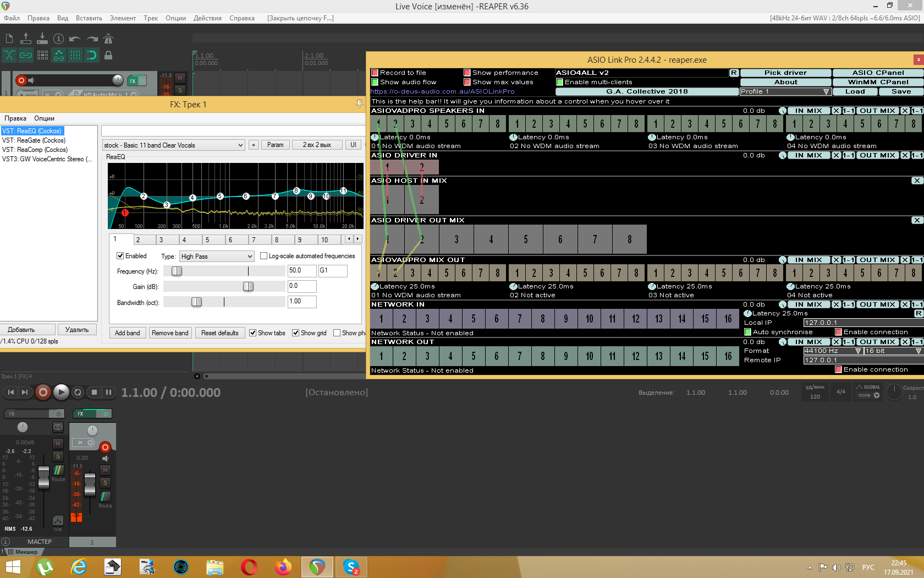Open Опции menu in FX window

click(x=44, y=118)
